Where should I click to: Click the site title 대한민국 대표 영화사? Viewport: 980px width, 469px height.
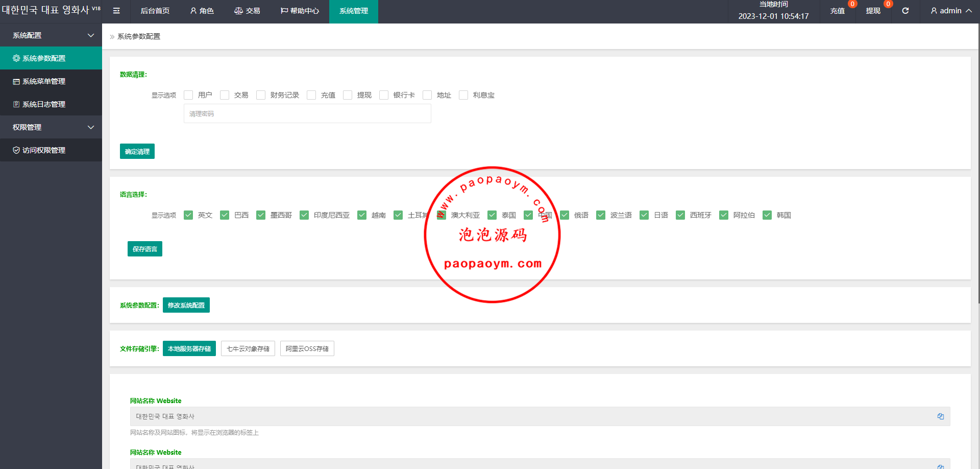click(x=45, y=10)
